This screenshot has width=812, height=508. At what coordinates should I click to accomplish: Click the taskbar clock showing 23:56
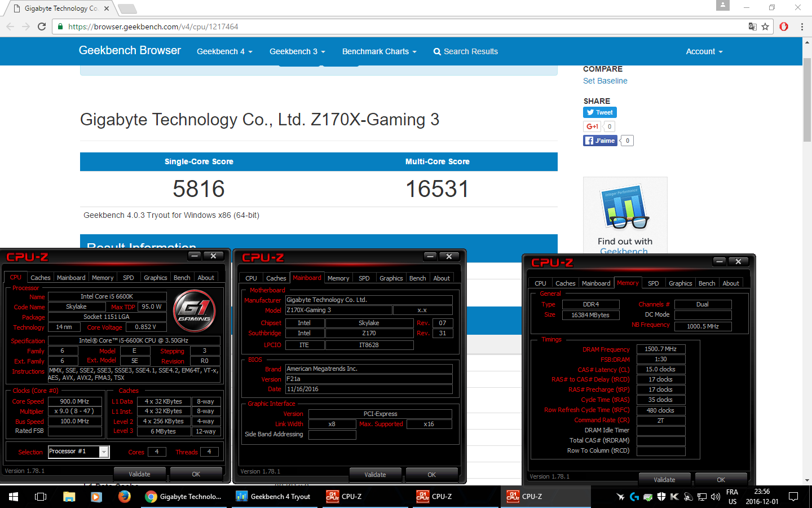point(762,497)
